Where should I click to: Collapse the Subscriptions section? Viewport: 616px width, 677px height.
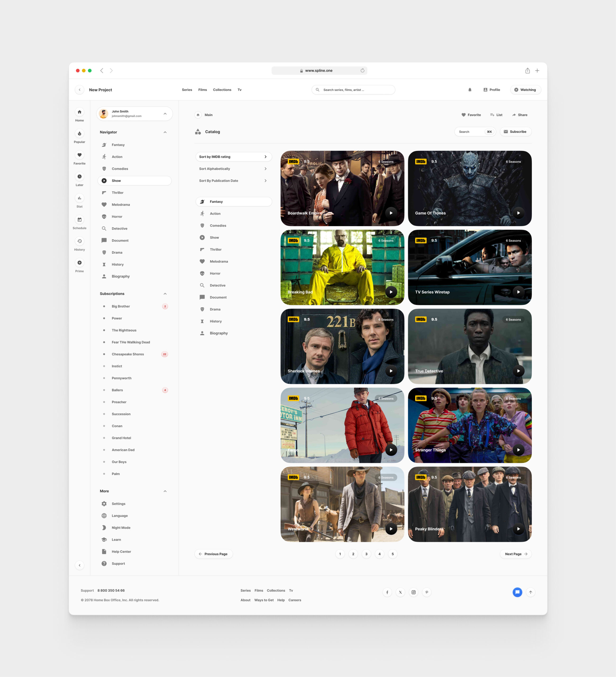pyautogui.click(x=165, y=294)
